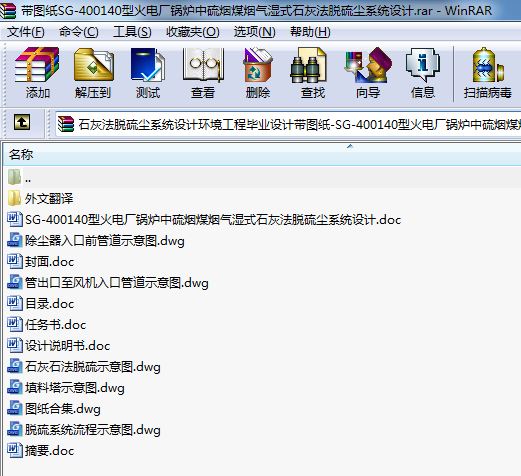
Task: Show archive Info (信息) icon
Action: click(x=423, y=65)
